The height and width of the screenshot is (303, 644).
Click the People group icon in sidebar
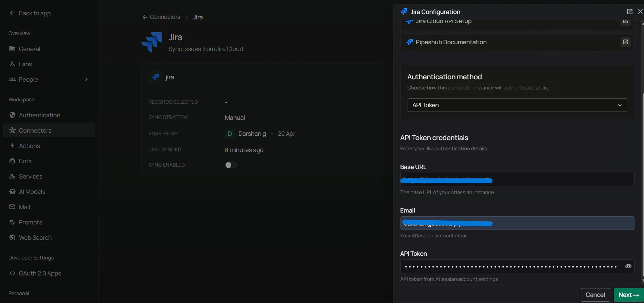click(x=12, y=80)
